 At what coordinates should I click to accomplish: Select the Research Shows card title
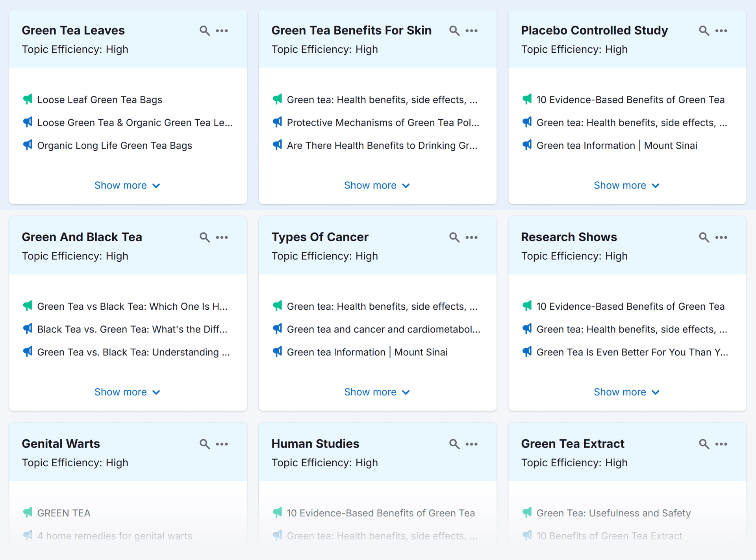(x=569, y=237)
